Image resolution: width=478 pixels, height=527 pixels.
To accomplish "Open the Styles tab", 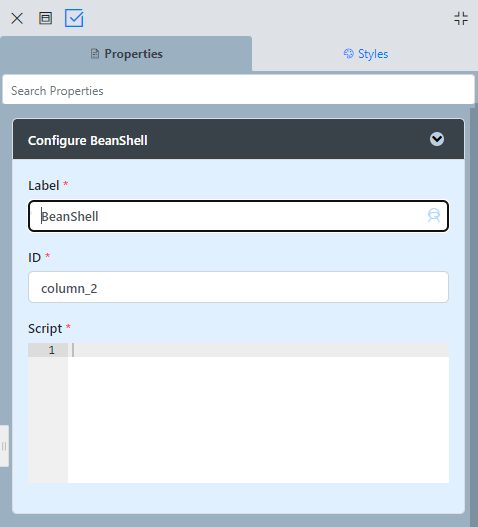I will point(365,54).
